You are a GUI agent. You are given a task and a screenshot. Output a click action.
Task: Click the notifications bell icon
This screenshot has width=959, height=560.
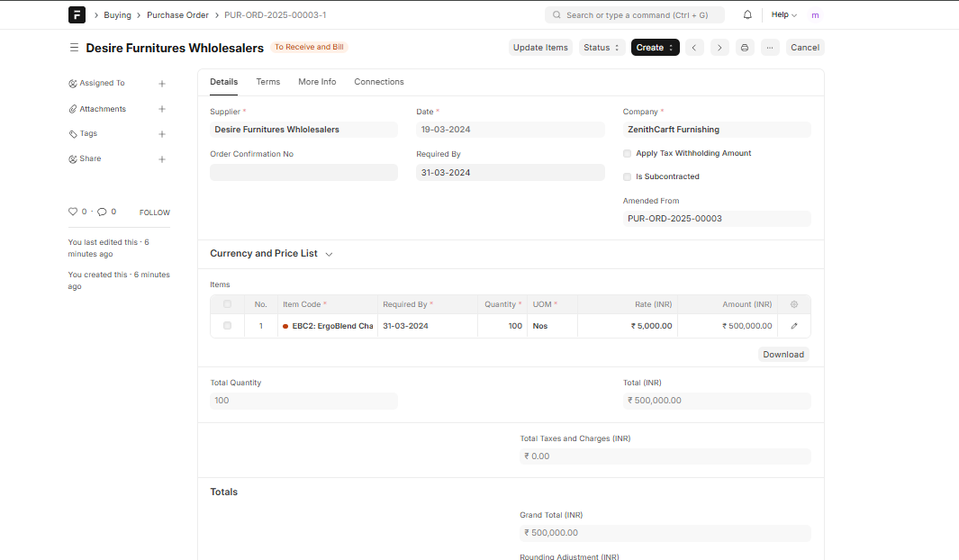[747, 14]
